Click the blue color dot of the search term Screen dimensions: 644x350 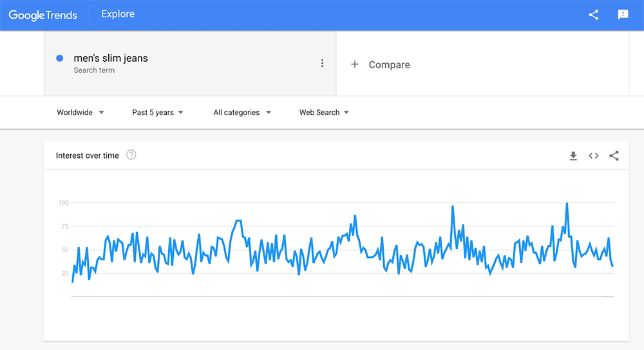(x=60, y=58)
